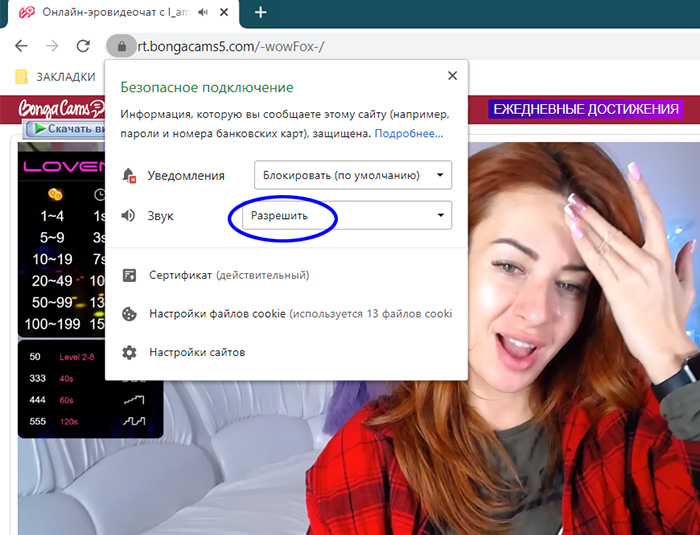Viewport: 700px width, 535px height.
Task: Go back with the browser back arrow
Action: point(22,46)
